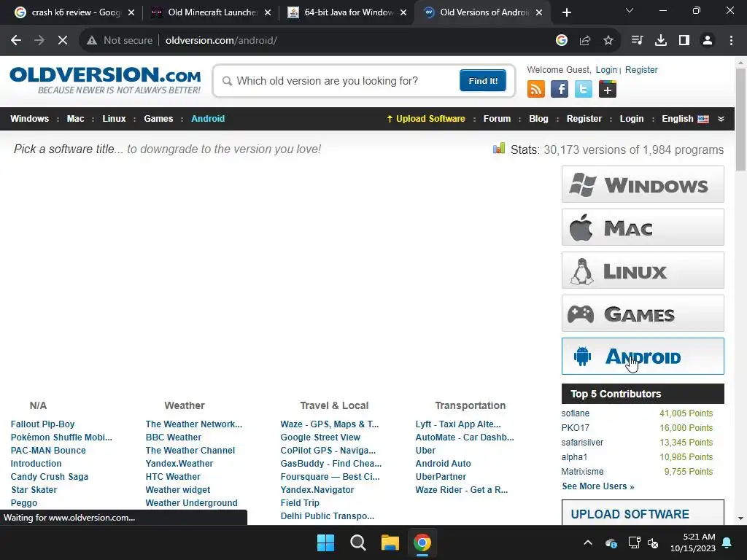Open the Android Auto link
747x560 pixels.
coord(443,463)
